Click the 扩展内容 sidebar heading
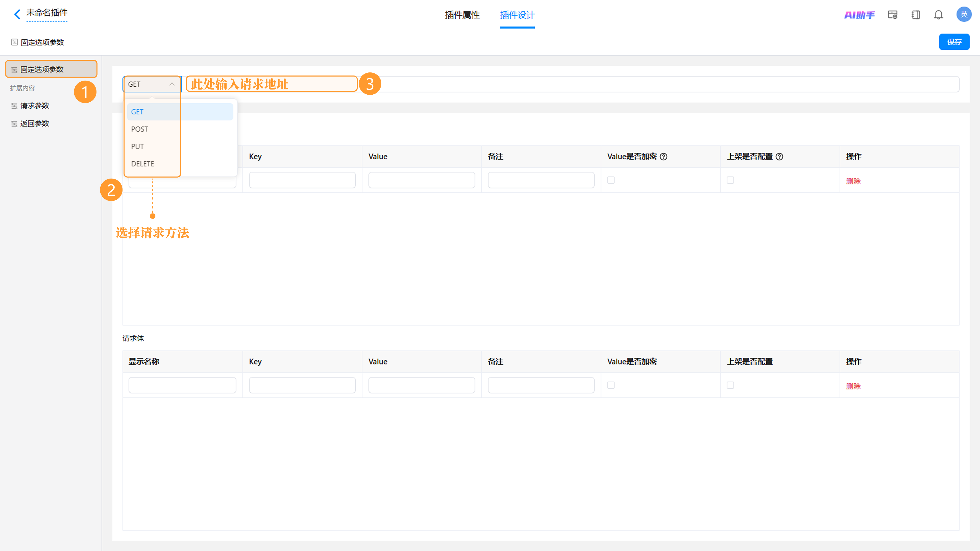Viewport: 980px width, 551px height. pos(22,88)
